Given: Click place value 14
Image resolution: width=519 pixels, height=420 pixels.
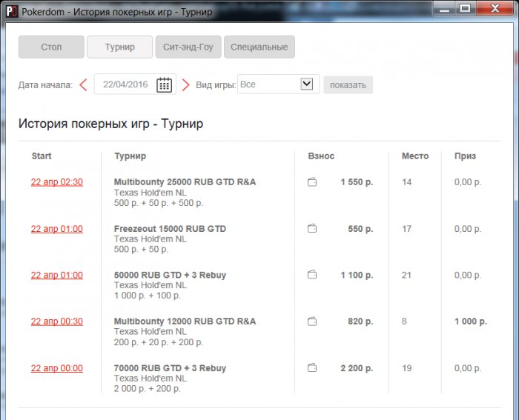Looking at the screenshot, I should [407, 182].
